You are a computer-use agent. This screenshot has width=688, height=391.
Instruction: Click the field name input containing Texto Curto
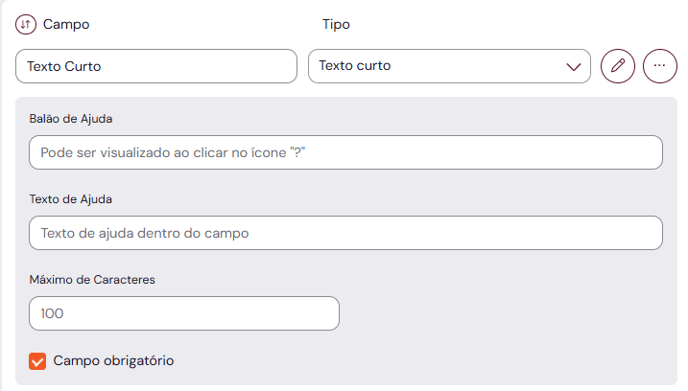point(156,66)
